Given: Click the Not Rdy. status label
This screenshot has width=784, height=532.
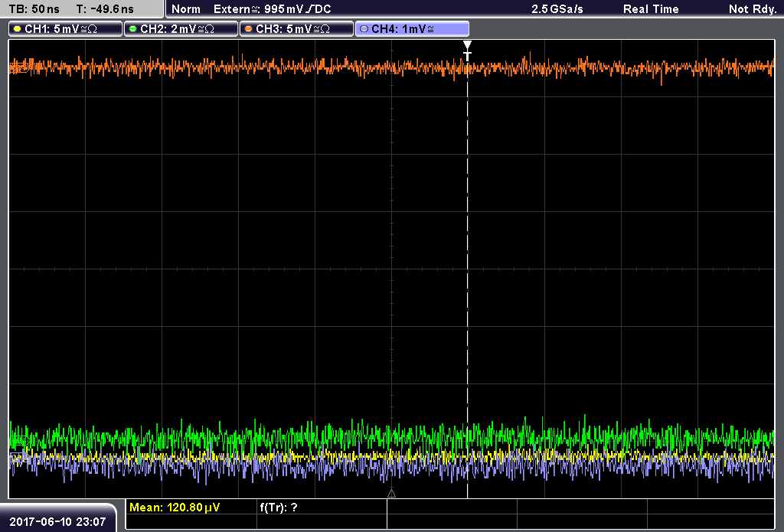Looking at the screenshot, I should [x=753, y=9].
